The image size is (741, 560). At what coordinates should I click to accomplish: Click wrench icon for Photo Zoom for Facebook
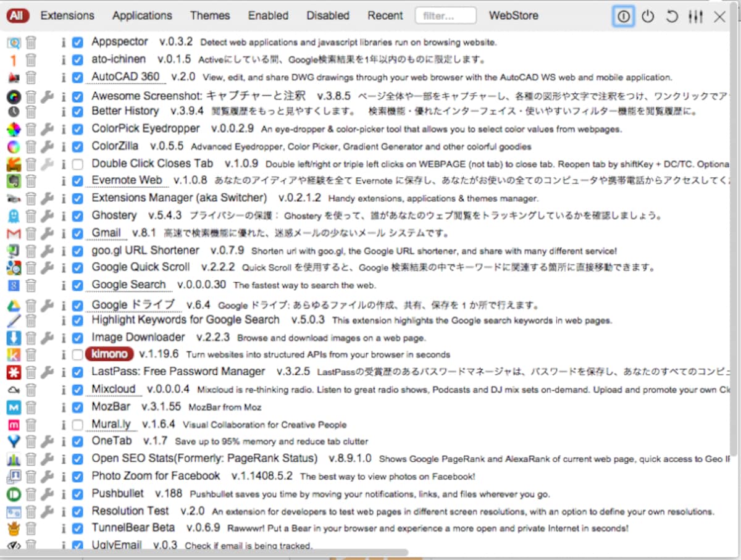[47, 477]
